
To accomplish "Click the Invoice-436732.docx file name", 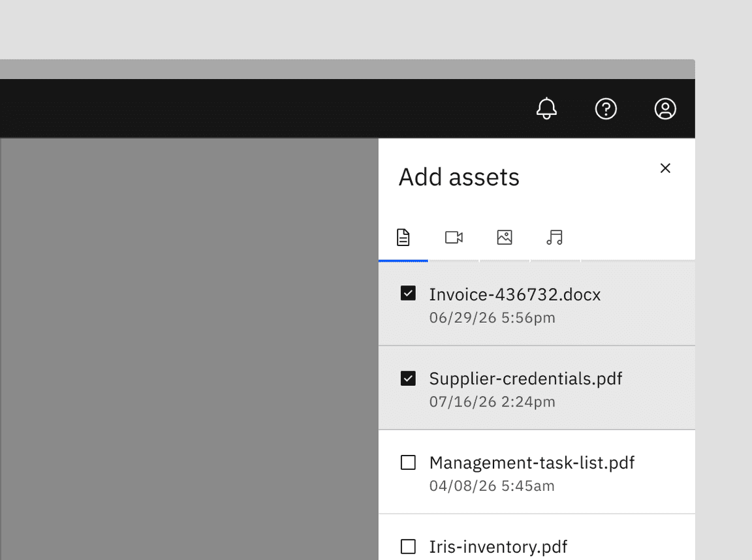I will coord(514,294).
